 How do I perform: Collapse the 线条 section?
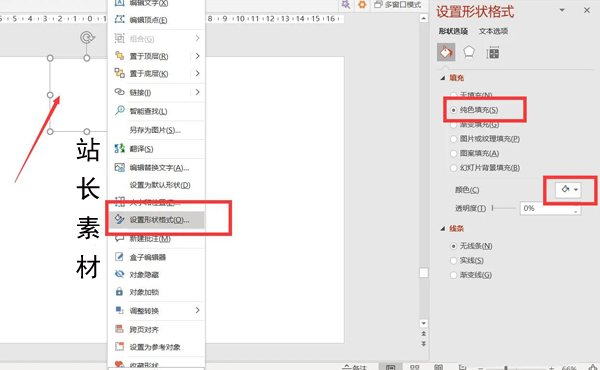[x=443, y=229]
